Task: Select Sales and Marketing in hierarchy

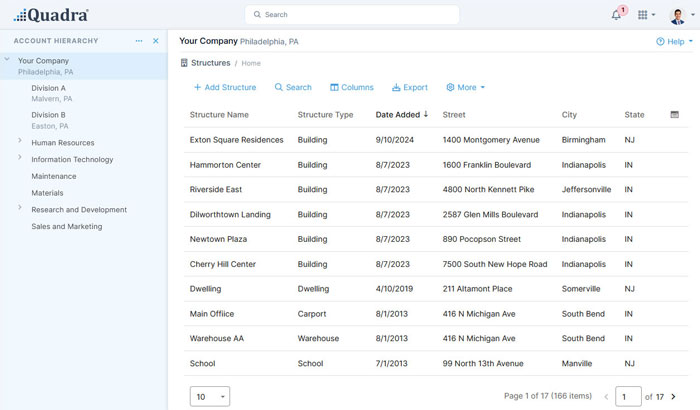Action: click(x=67, y=226)
